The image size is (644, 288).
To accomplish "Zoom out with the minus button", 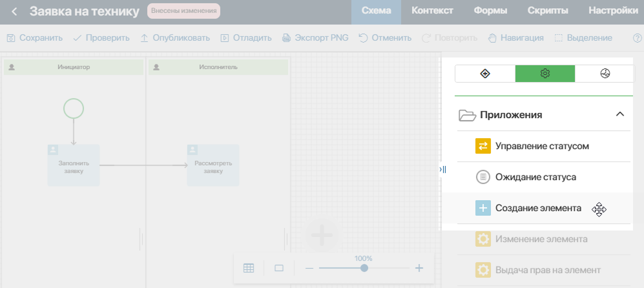I will pyautogui.click(x=309, y=268).
